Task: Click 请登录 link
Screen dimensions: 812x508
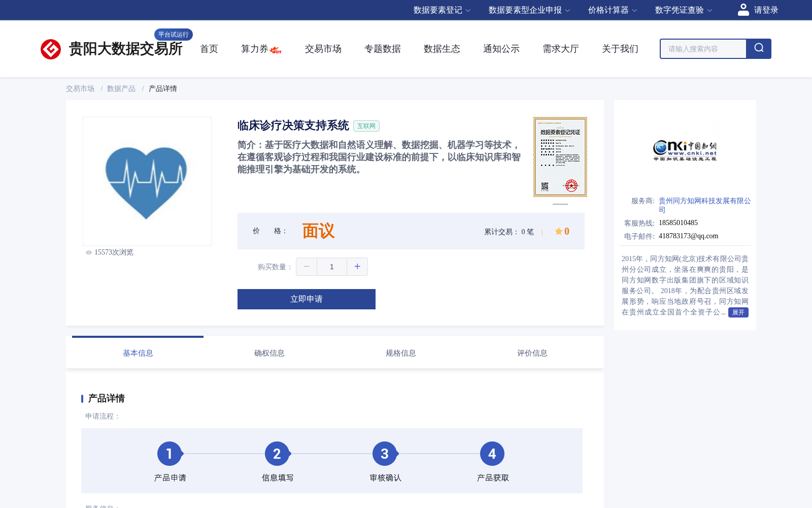Action: point(766,10)
